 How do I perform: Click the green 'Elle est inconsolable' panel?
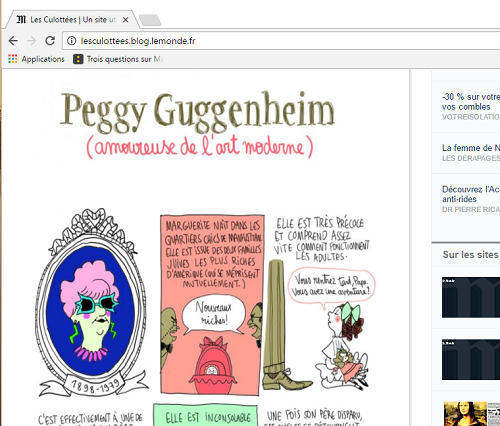pos(205,415)
